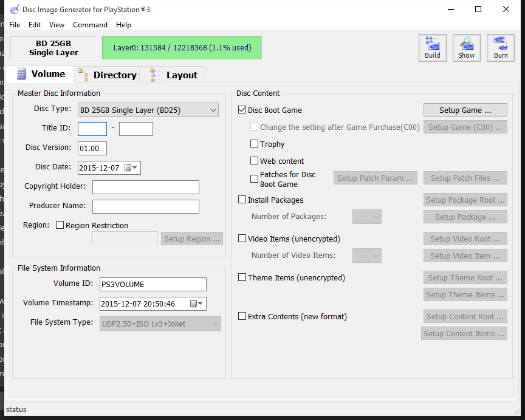This screenshot has height=420, width=525.
Task: Click Setup Package Root ... button
Action: [x=465, y=200]
